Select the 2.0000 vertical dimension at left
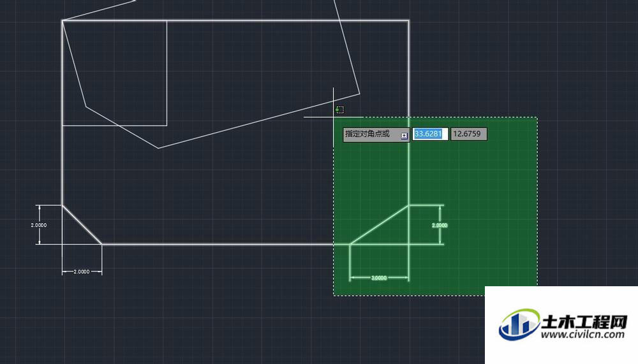 pos(39,225)
